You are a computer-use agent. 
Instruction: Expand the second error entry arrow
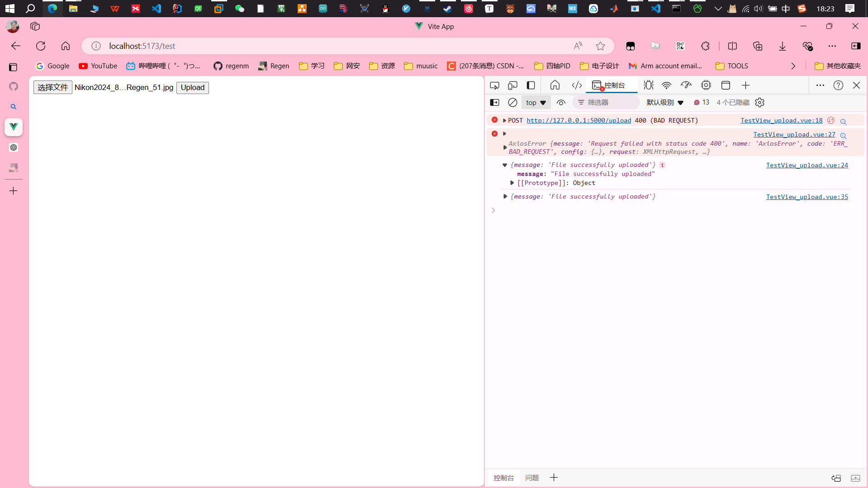[x=504, y=133]
